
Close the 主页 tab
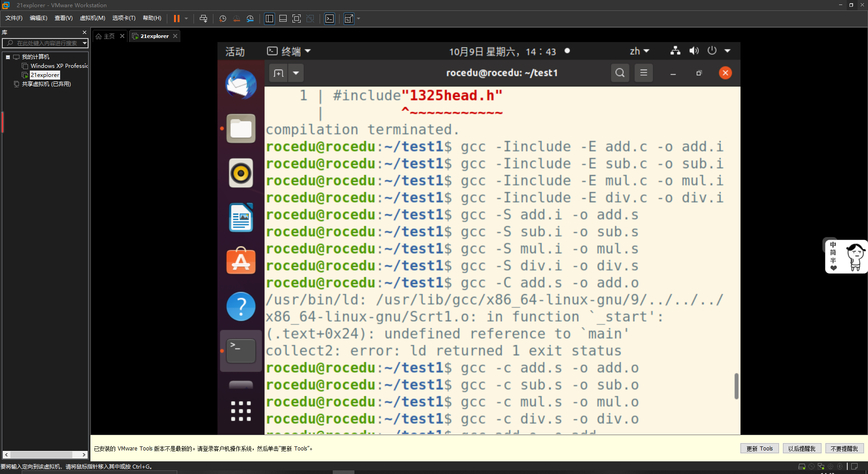coord(122,36)
